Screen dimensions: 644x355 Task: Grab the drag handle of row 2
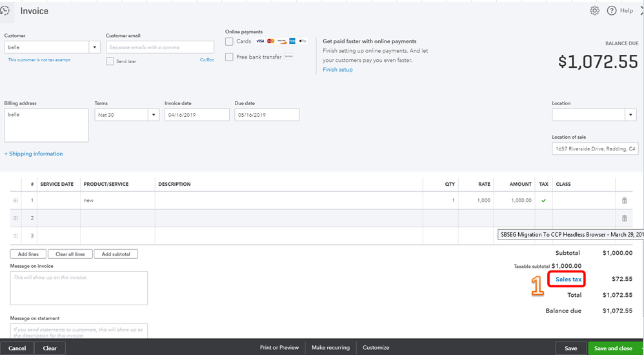(x=15, y=218)
